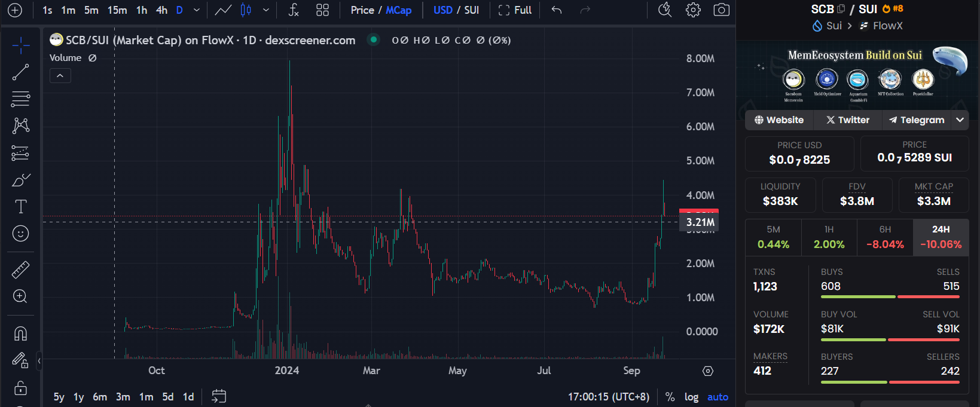Screen dimensions: 980x407
Task: Select the text annotation tool
Action: pyautogui.click(x=20, y=207)
